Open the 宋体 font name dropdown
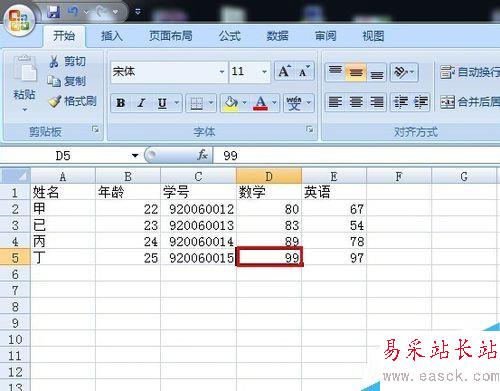Viewport: 500px width, 391px height. tap(222, 72)
